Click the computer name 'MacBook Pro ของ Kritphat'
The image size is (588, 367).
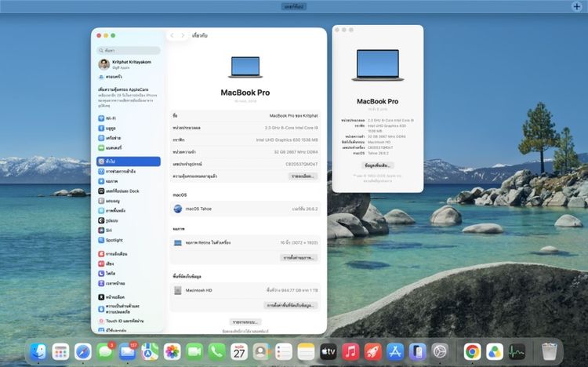click(x=293, y=115)
